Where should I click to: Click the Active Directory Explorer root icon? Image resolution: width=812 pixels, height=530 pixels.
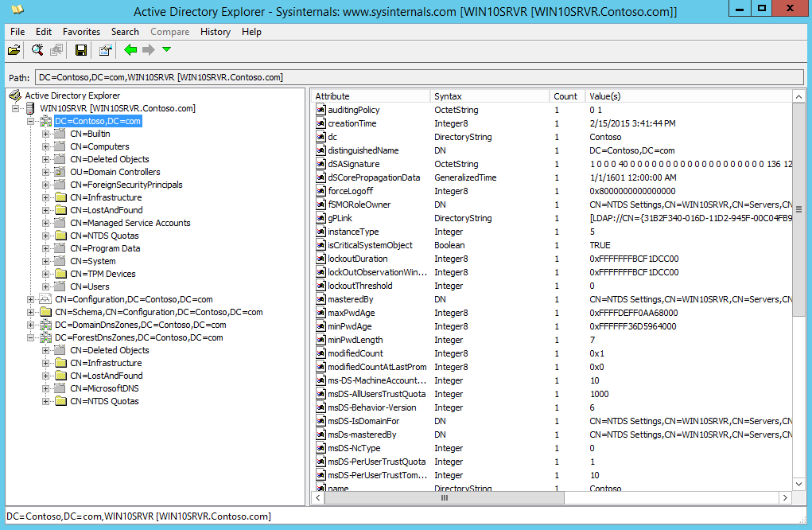tap(15, 95)
